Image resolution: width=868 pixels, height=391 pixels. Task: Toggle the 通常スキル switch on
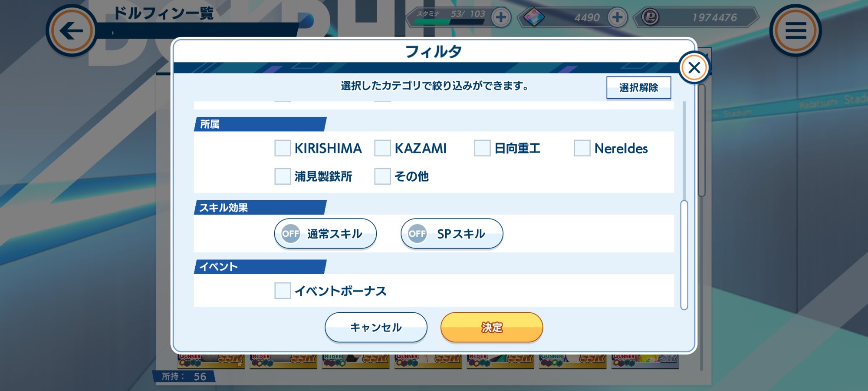[x=325, y=234]
